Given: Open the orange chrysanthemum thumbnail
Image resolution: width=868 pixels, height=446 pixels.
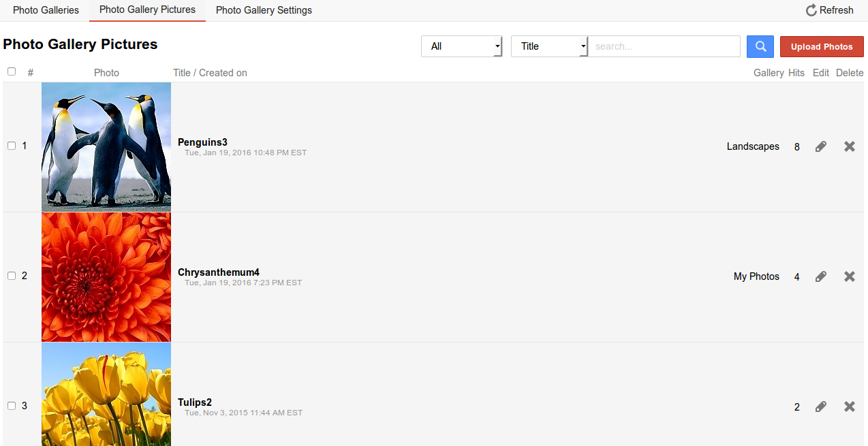Looking at the screenshot, I should (106, 276).
